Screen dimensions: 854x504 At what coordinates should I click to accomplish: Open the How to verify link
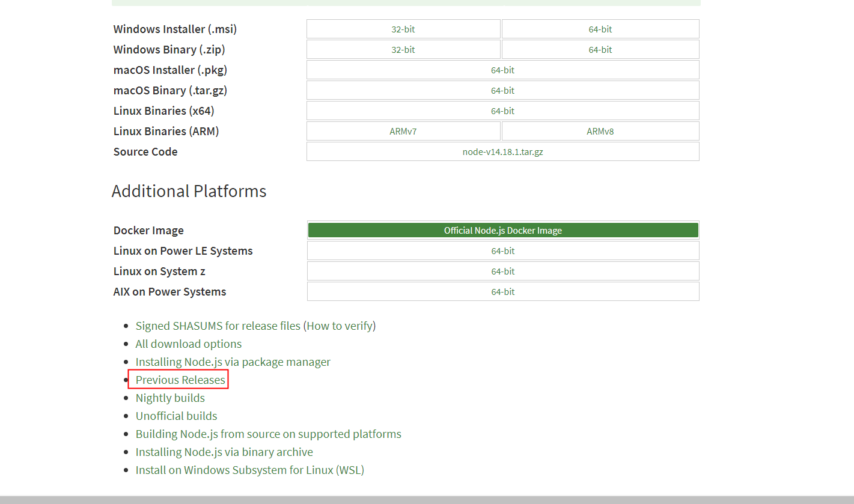(x=340, y=326)
